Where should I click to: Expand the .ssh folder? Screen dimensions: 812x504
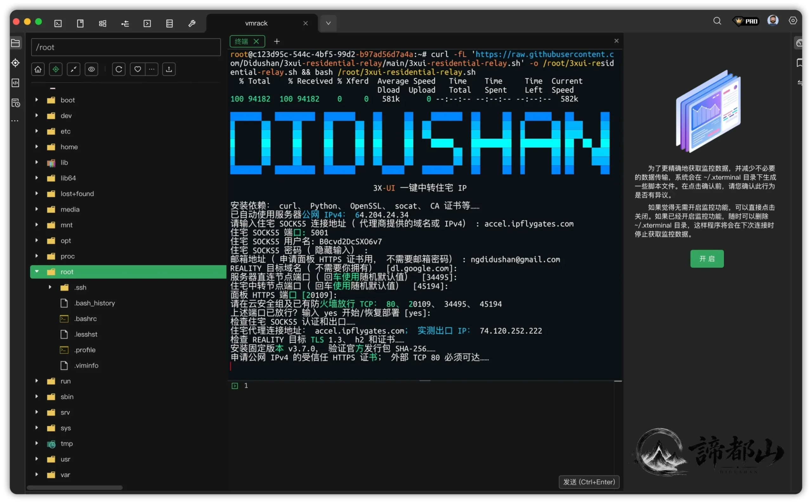point(50,288)
